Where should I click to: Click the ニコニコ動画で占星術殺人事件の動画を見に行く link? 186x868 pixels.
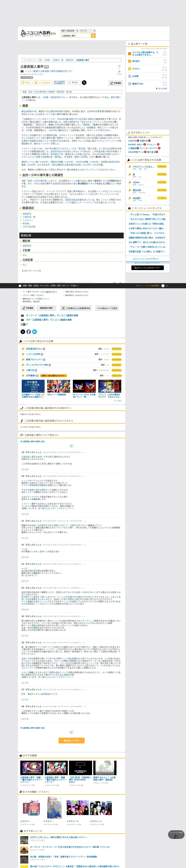[49, 71]
